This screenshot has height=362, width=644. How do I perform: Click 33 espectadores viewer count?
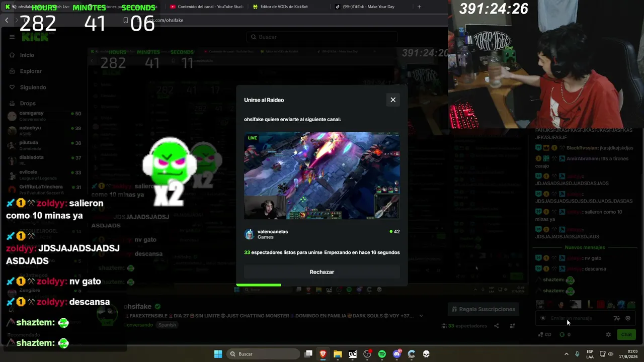pos(464,326)
